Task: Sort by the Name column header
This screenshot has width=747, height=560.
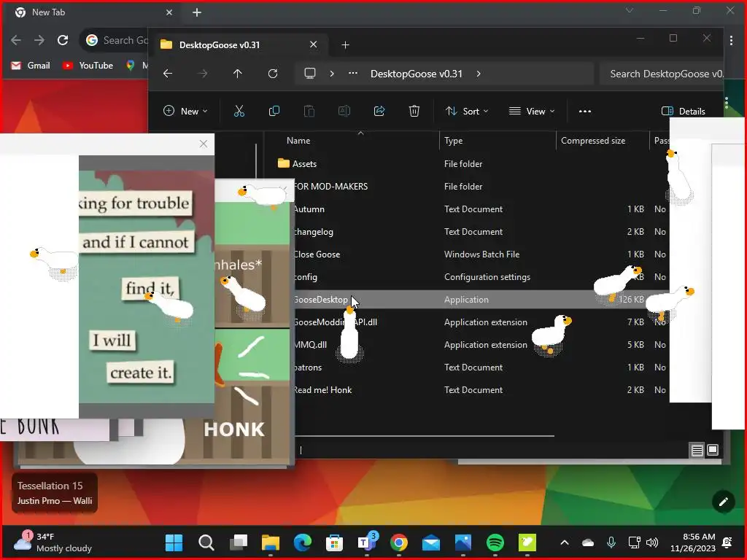Action: [x=298, y=141]
